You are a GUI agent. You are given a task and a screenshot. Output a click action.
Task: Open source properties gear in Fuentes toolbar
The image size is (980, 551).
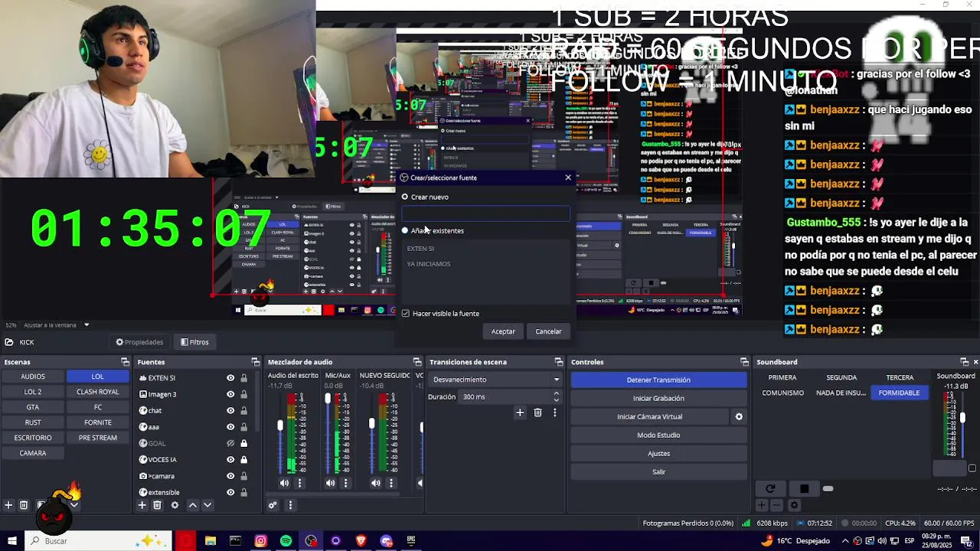click(175, 505)
